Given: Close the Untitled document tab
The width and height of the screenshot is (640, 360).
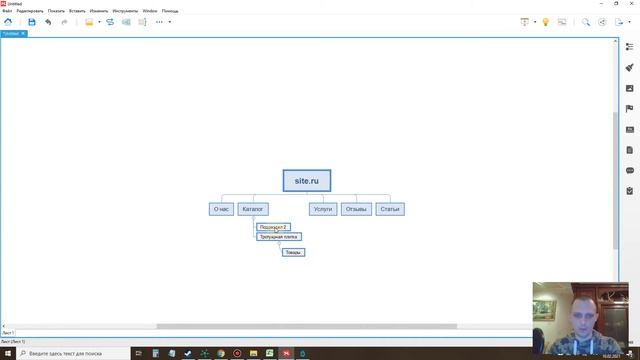Looking at the screenshot, I should [x=23, y=33].
